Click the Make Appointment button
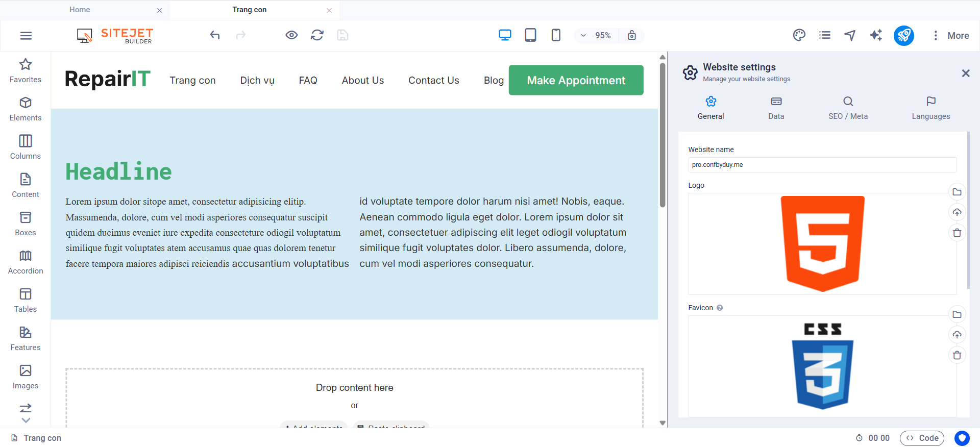Viewport: 980px width, 447px height. point(576,80)
